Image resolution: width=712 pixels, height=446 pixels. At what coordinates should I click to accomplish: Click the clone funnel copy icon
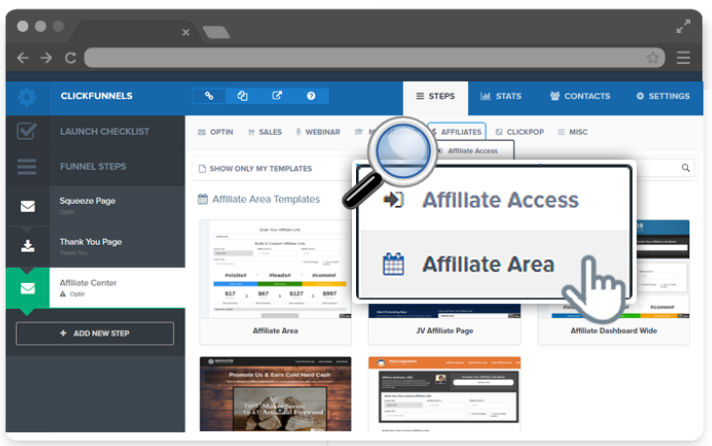242,96
